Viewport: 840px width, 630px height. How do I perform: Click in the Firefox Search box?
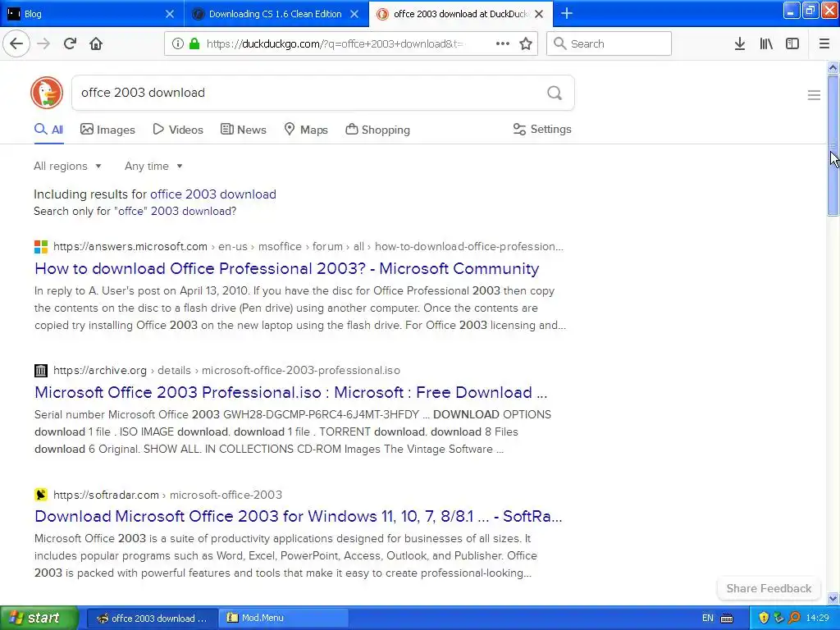[x=609, y=43]
